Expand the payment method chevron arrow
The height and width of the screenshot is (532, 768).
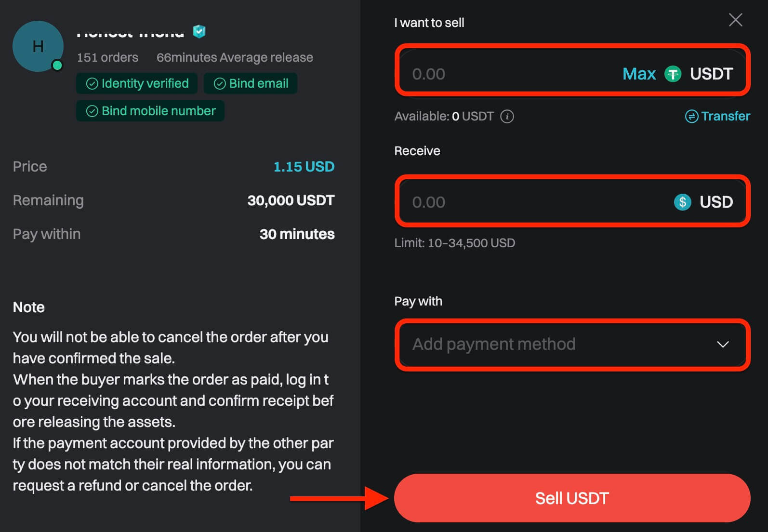click(723, 344)
